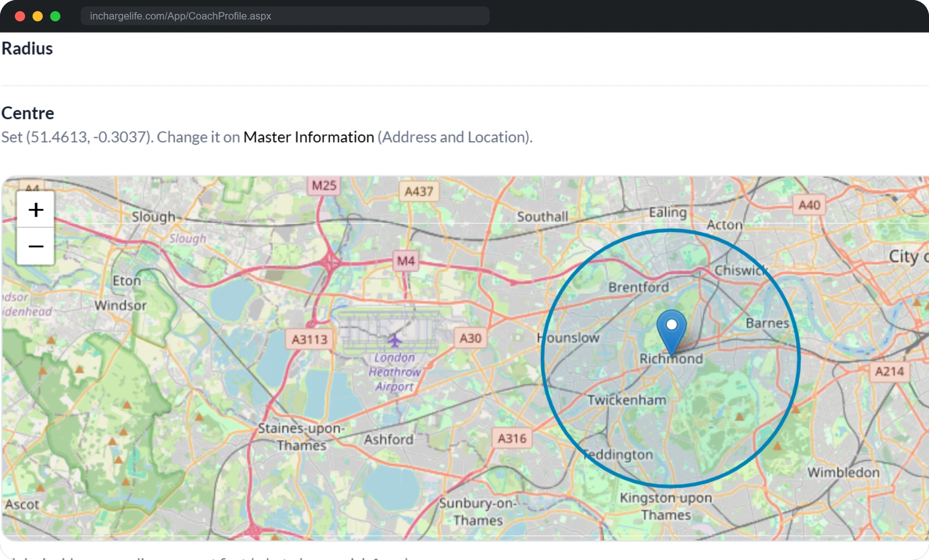Click the A316 road badge
Screen dimensions: 929x560
512,438
